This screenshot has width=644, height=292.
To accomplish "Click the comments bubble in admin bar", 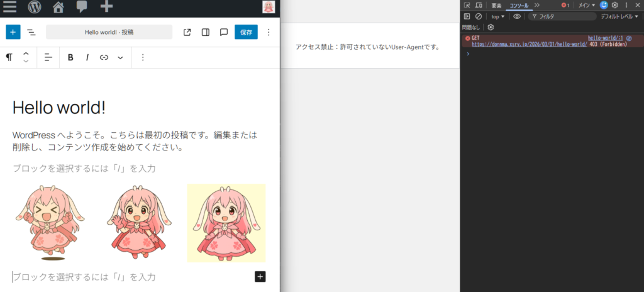I will click(x=82, y=8).
